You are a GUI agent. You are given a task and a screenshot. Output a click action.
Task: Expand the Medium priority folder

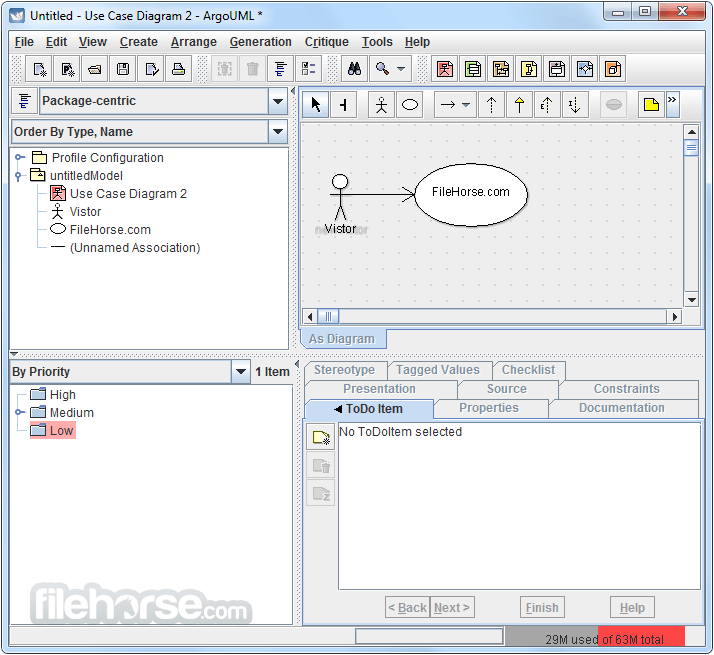tap(19, 412)
